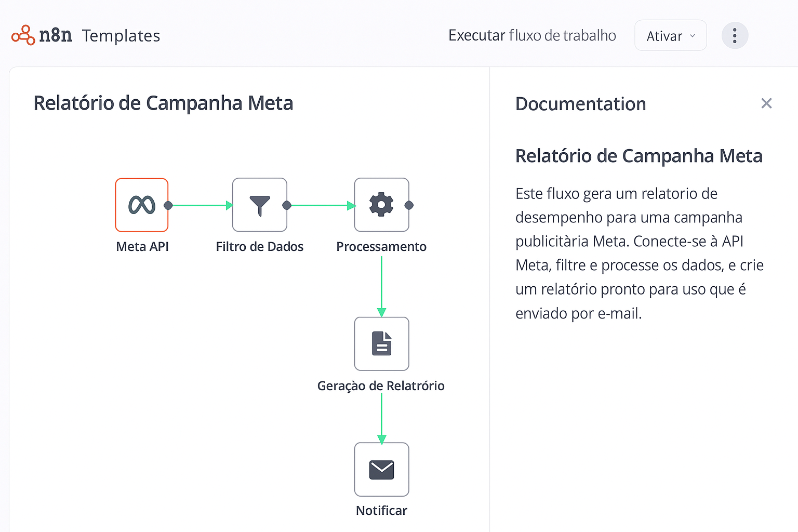
Task: Open the three-dot more options menu
Action: click(x=735, y=36)
